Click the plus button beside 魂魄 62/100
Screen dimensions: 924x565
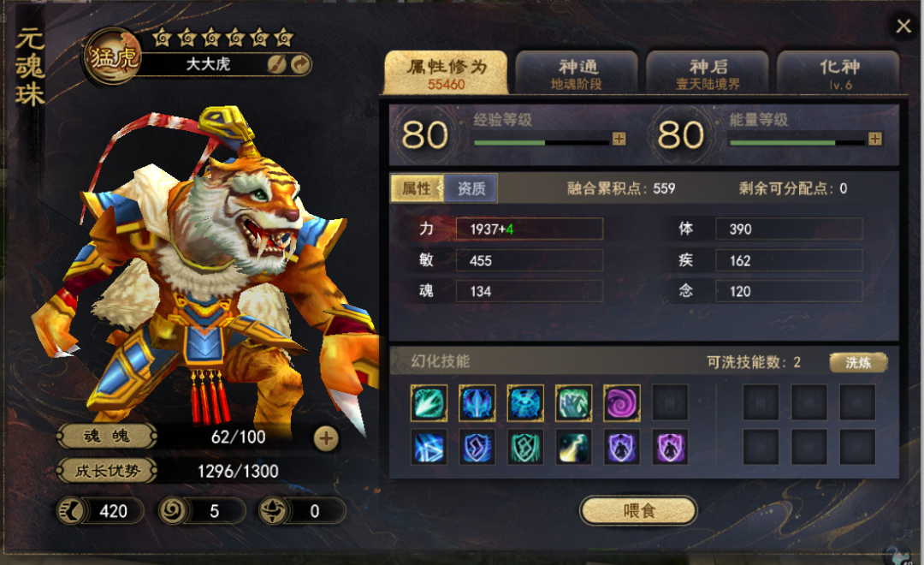pos(326,438)
